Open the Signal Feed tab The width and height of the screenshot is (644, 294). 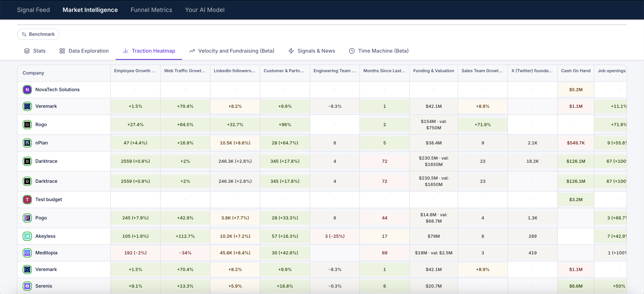(33, 10)
